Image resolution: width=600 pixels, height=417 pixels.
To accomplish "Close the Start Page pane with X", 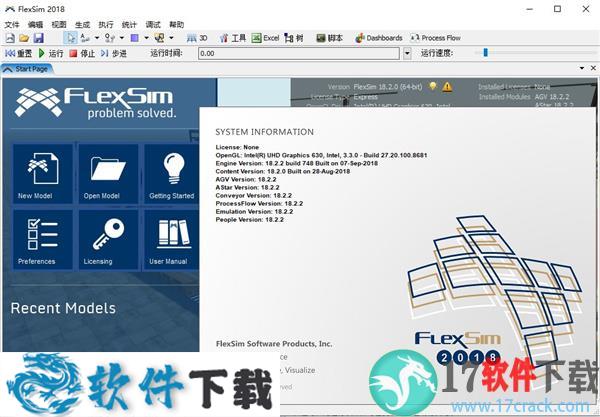I will (593, 68).
